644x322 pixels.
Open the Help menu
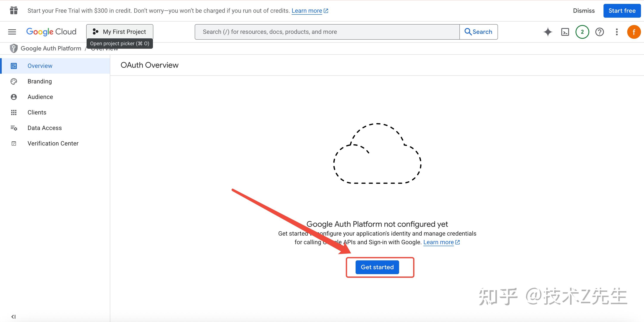599,32
